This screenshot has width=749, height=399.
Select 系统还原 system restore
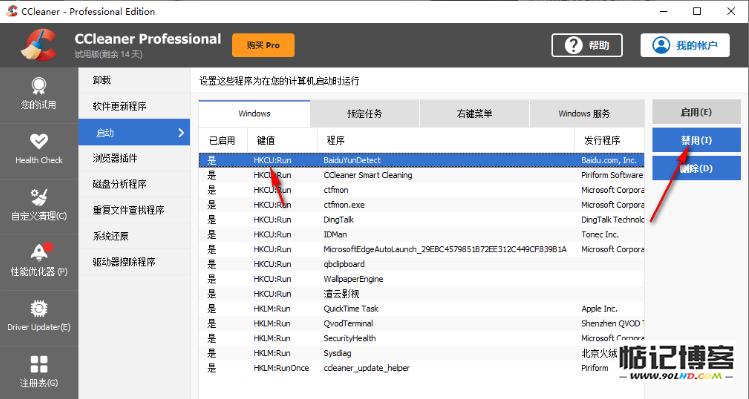point(134,236)
